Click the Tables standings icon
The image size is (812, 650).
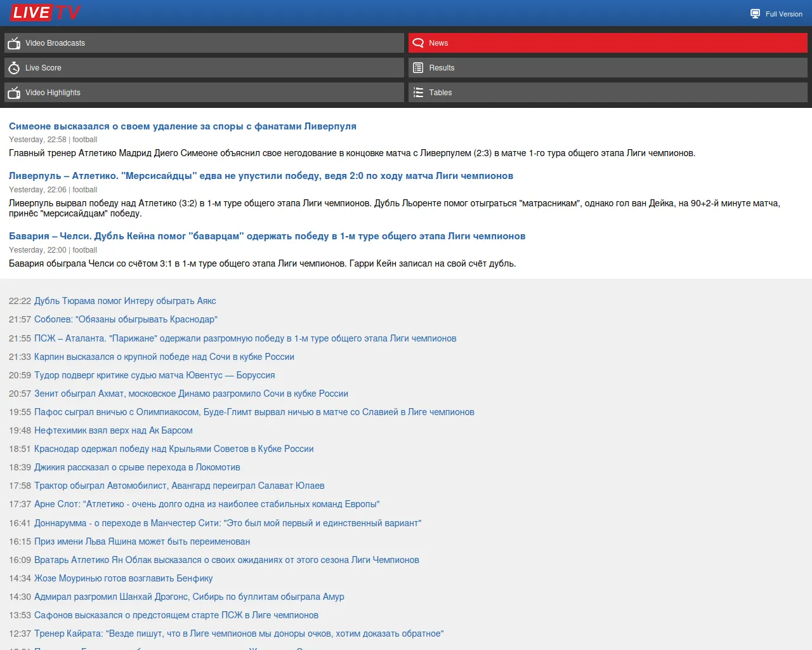418,93
